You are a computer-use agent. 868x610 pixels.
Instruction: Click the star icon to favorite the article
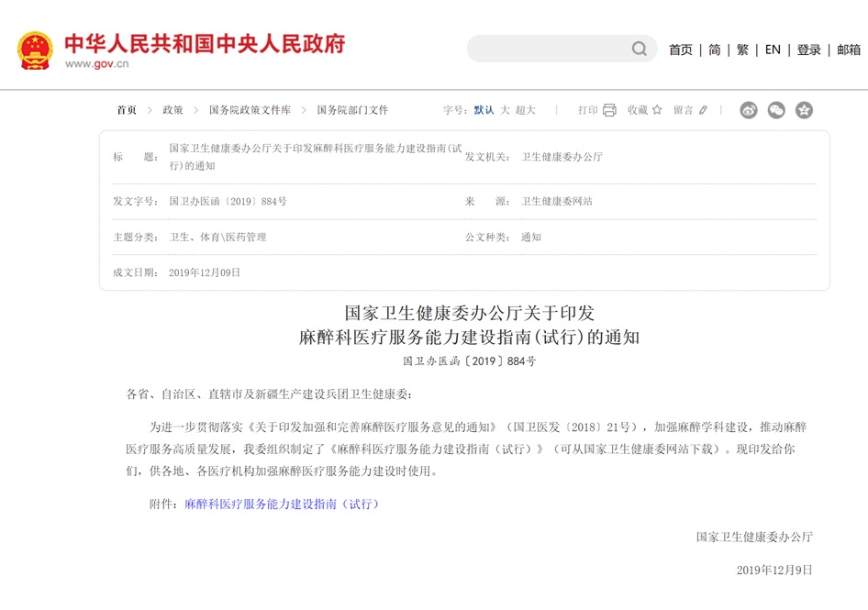tap(656, 109)
